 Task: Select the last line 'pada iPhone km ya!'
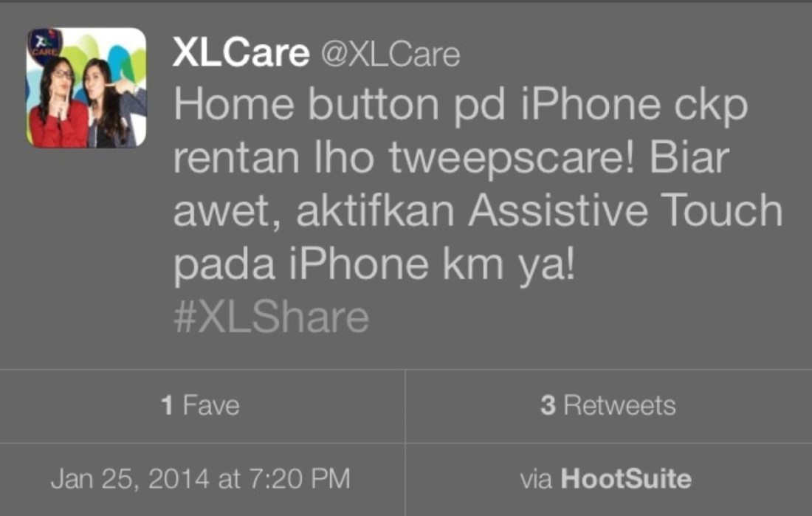click(x=374, y=265)
